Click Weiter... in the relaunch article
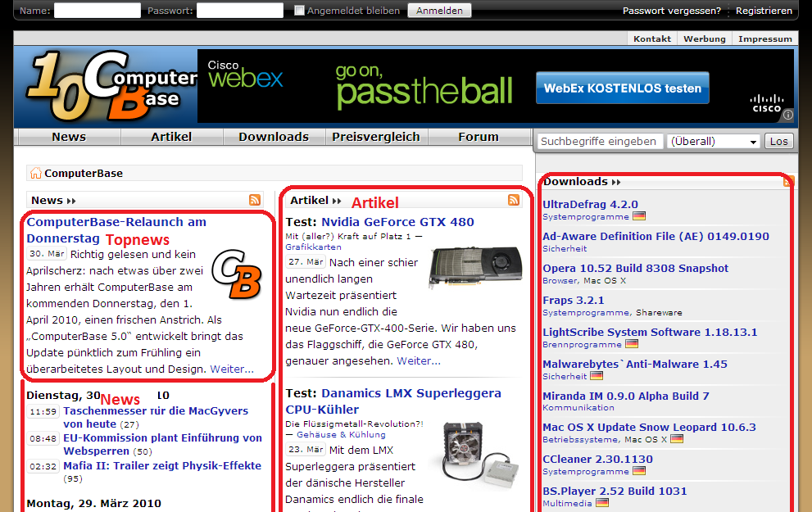Screen dimensions: 812x512 pos(232,369)
